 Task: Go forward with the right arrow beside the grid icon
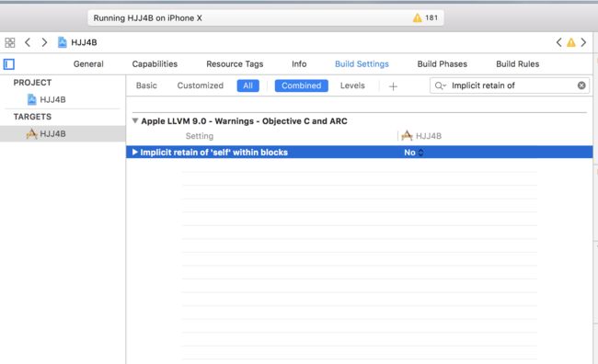point(44,42)
